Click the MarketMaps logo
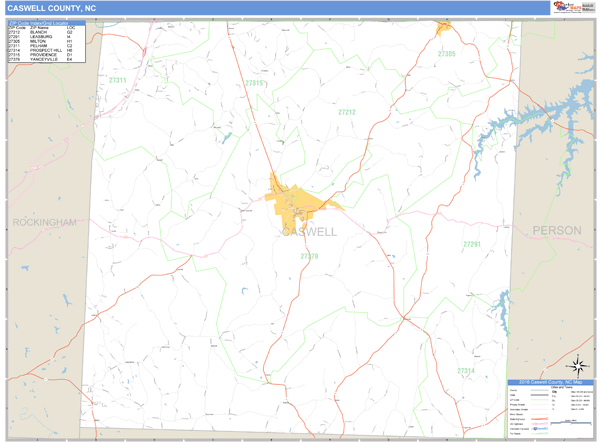The width and height of the screenshot is (600, 442). coord(566,8)
